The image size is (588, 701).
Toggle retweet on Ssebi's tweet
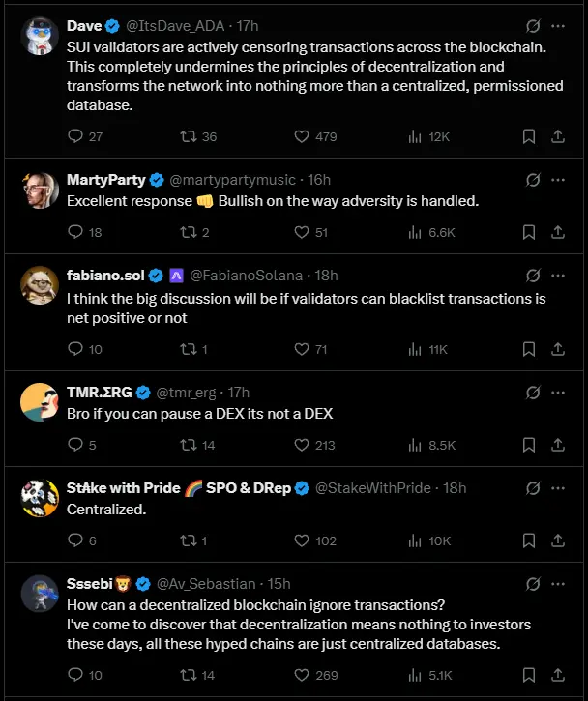click(x=190, y=675)
